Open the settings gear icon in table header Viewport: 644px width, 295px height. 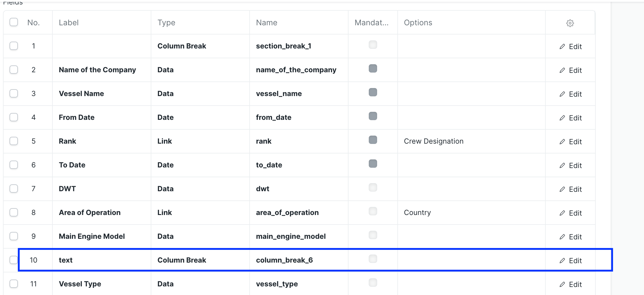click(x=570, y=23)
